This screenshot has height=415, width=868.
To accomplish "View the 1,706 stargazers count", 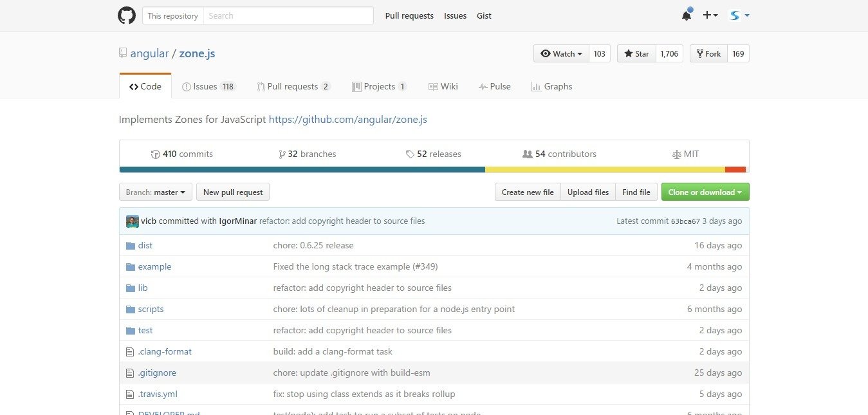I will 669,53.
